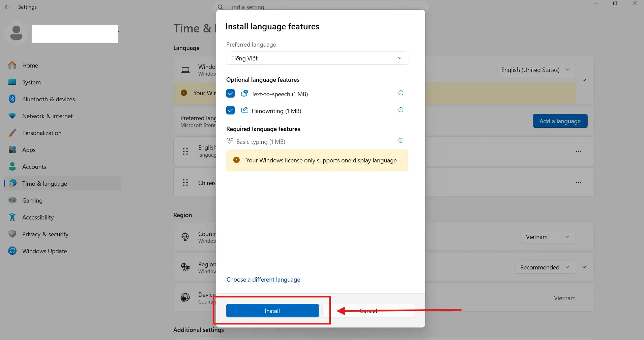
Task: Go to the Accessibility section
Action: tap(38, 217)
